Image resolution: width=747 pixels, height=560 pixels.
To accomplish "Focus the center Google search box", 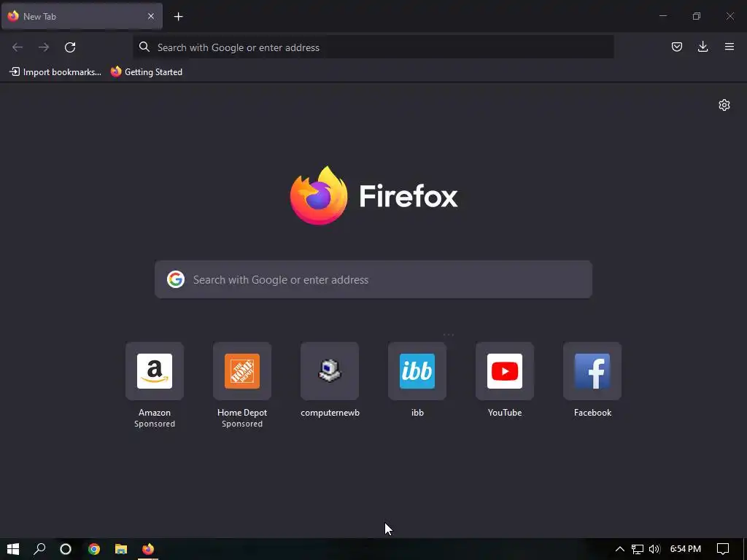I will pyautogui.click(x=373, y=279).
